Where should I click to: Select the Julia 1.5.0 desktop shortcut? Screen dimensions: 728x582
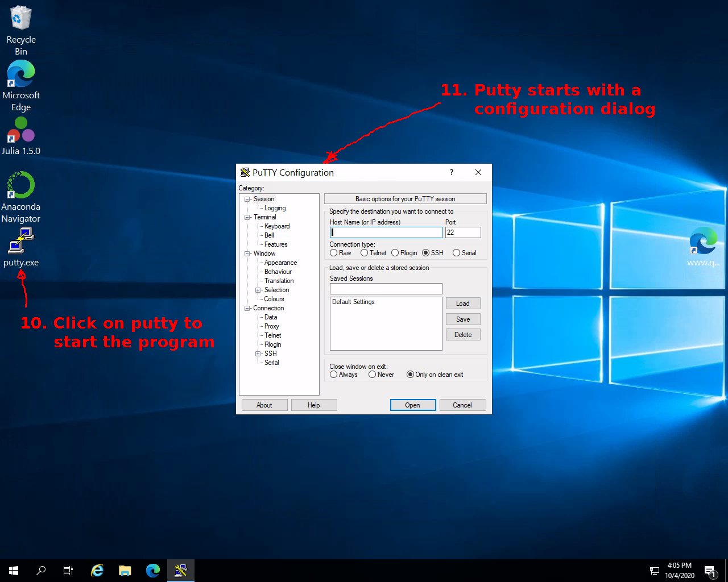[x=21, y=136]
